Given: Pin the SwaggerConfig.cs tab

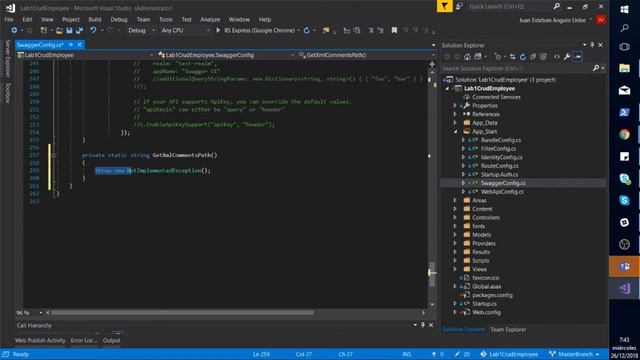Looking at the screenshot, I should [x=71, y=44].
